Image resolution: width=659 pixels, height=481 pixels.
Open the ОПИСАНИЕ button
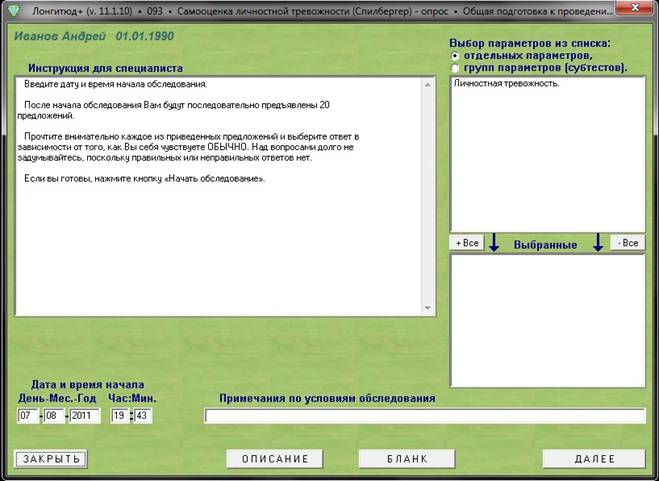click(x=275, y=459)
